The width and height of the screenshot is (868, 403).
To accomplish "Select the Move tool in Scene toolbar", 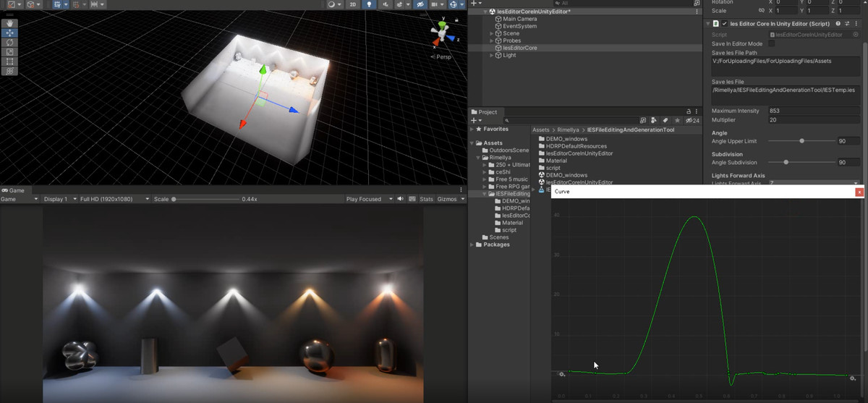I will tap(10, 33).
